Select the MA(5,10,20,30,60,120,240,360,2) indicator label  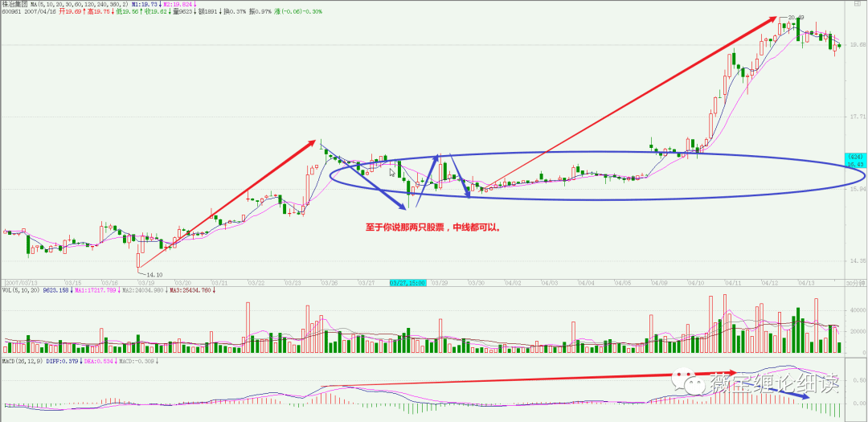[x=79, y=4]
